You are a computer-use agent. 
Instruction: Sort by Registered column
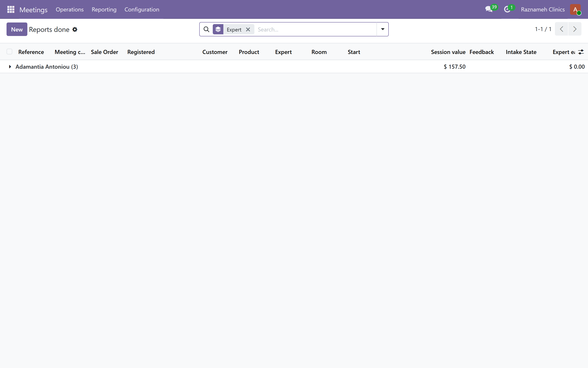(x=141, y=52)
